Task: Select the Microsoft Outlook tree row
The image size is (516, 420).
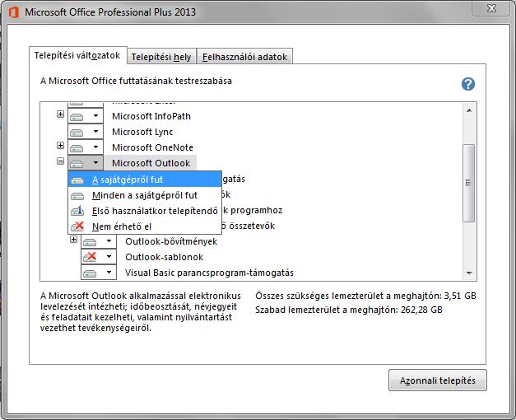Action: coord(151,163)
